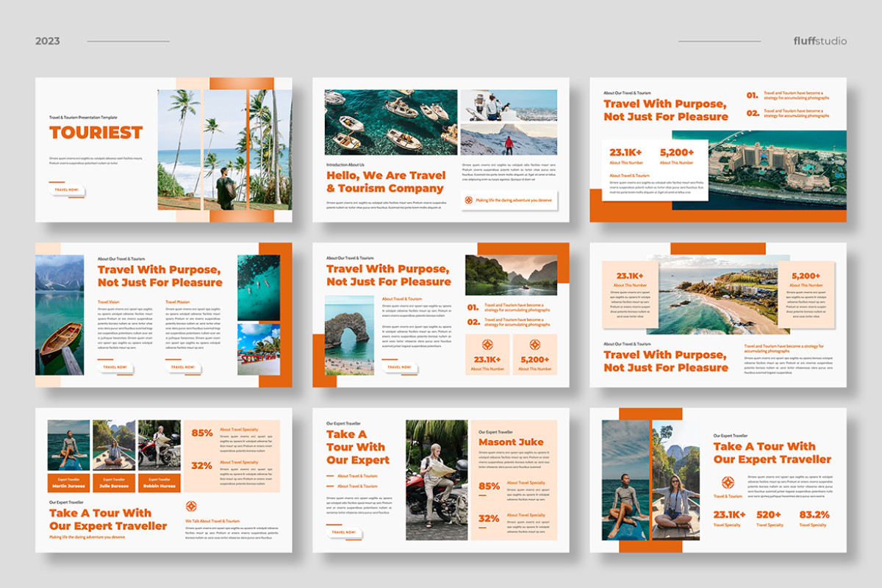Click the 'fluffstudio' brand text
Screen dimensions: 882x588
pos(820,41)
